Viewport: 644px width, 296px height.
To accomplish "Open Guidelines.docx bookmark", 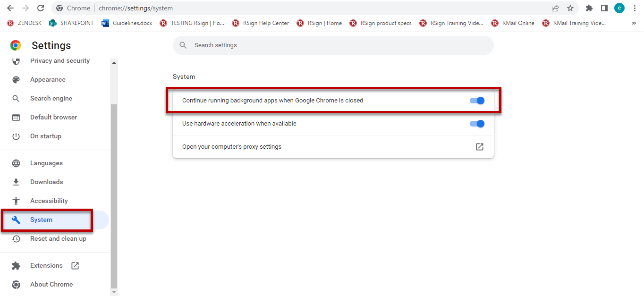I will [127, 23].
